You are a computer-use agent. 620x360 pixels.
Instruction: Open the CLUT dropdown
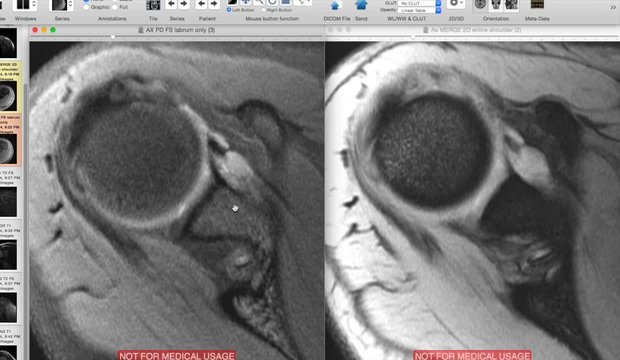pyautogui.click(x=419, y=3)
